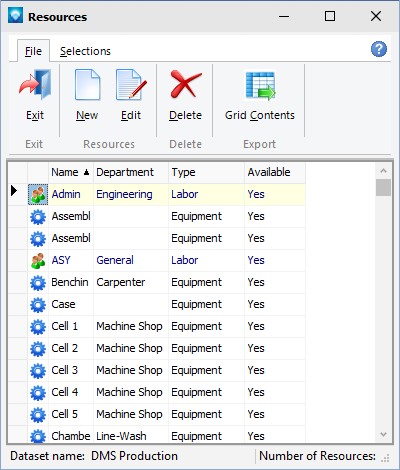
Task: Open the File tab
Action: [33, 51]
